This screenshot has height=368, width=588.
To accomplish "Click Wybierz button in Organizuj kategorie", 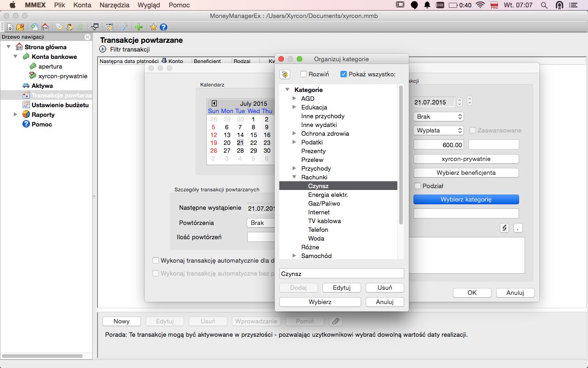I will click(x=320, y=302).
